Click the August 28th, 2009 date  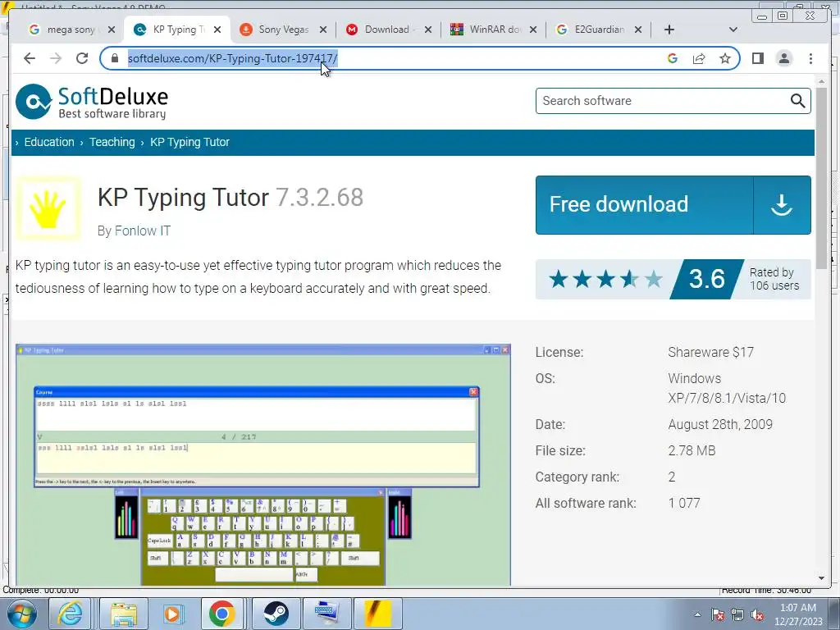720,424
